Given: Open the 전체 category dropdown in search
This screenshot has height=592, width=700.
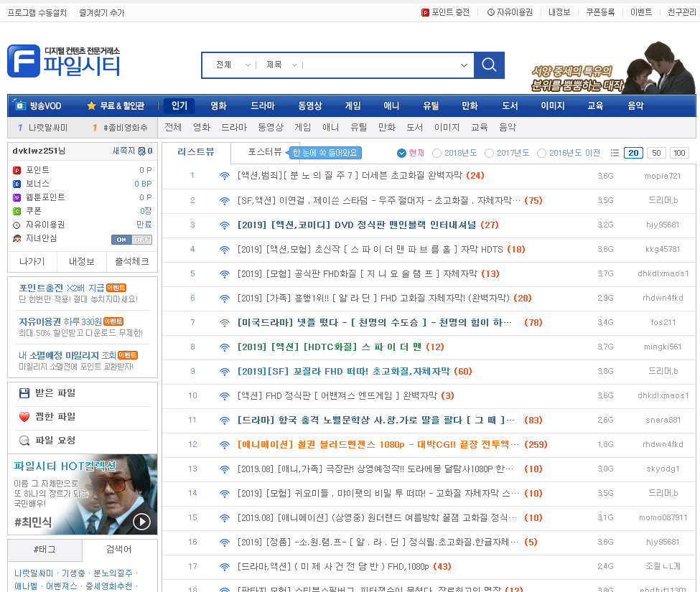Looking at the screenshot, I should pos(233,65).
